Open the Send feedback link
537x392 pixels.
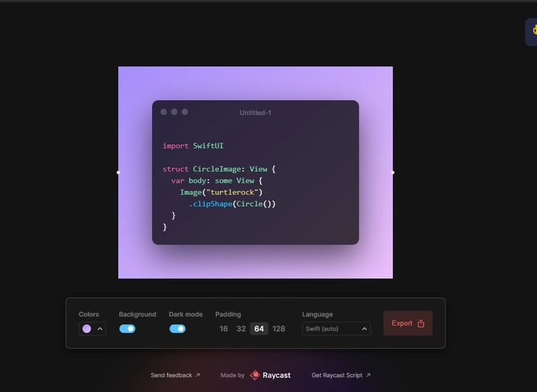[175, 375]
